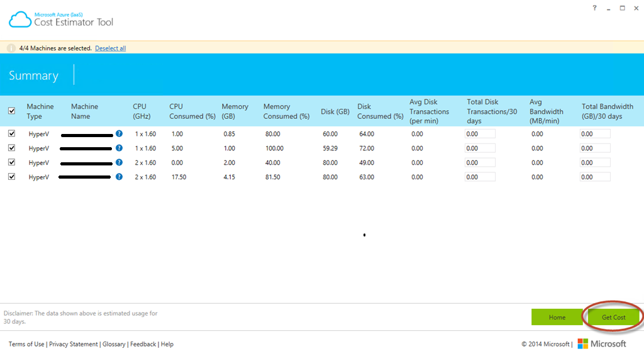Image resolution: width=644 pixels, height=356 pixels.
Task: Click the Avg Disk Transactions column header
Action: click(429, 111)
